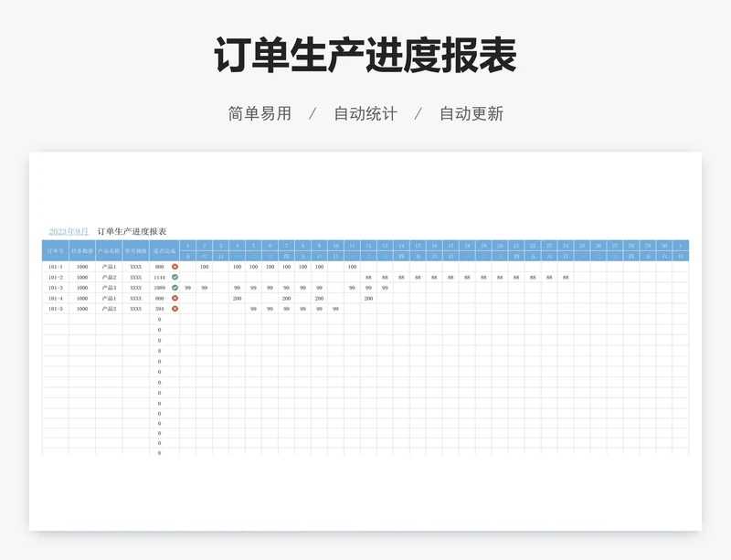This screenshot has height=560, width=731.
Task: Click the green check icon for order 101-3
Action: pyautogui.click(x=175, y=288)
